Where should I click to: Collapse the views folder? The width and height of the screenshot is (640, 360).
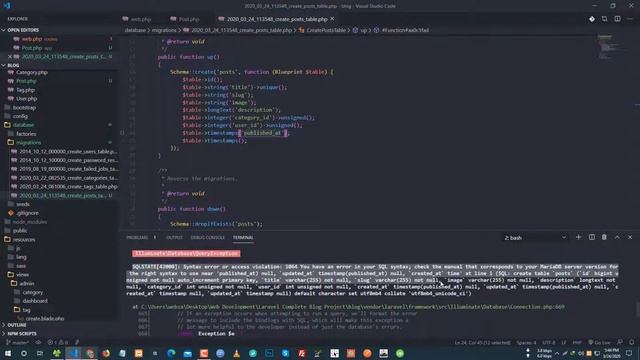(22, 275)
